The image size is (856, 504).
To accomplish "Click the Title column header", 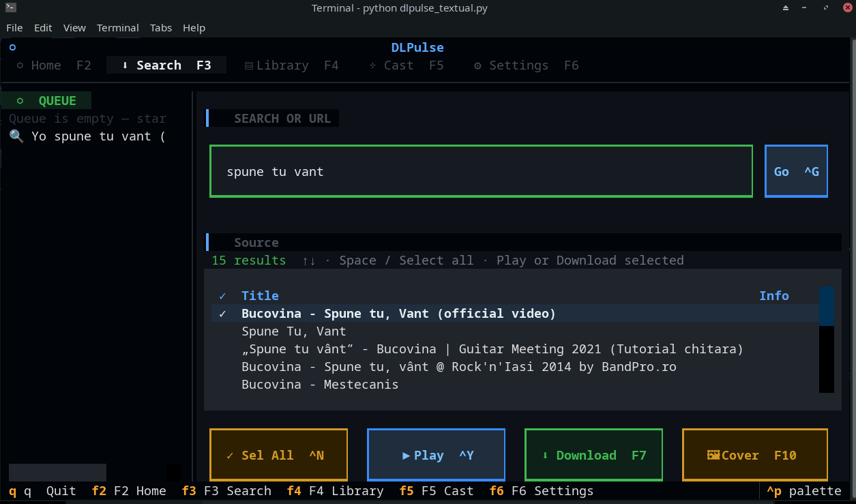I will pyautogui.click(x=260, y=296).
